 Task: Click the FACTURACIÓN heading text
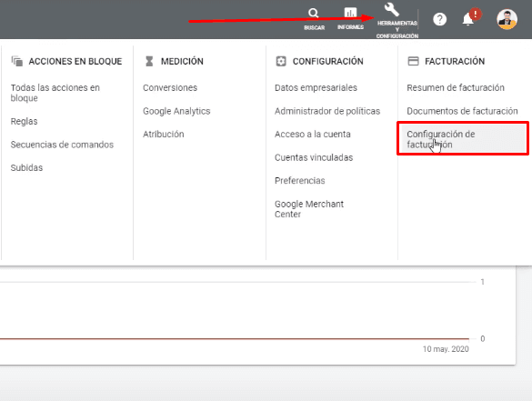(x=455, y=62)
